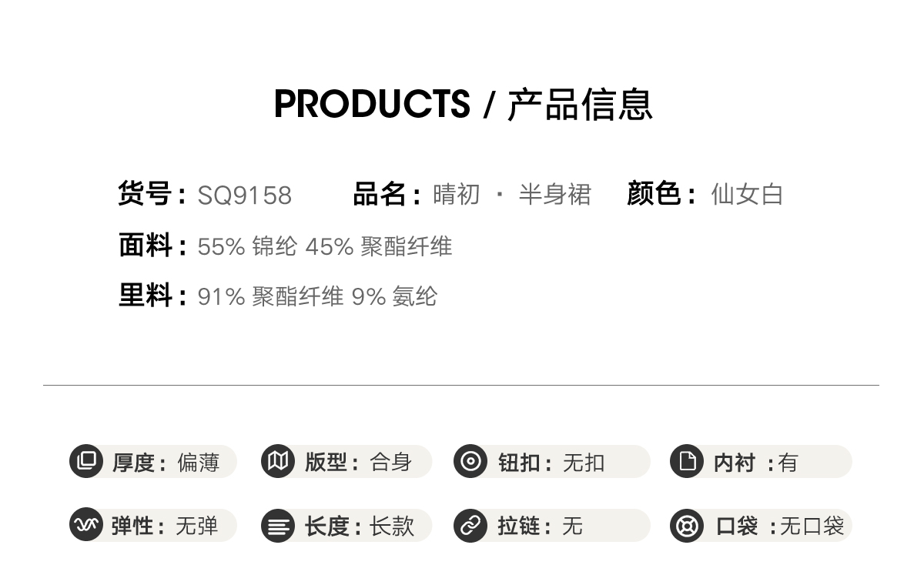Click the 合身 fit value
924x575 pixels.
coord(391,462)
